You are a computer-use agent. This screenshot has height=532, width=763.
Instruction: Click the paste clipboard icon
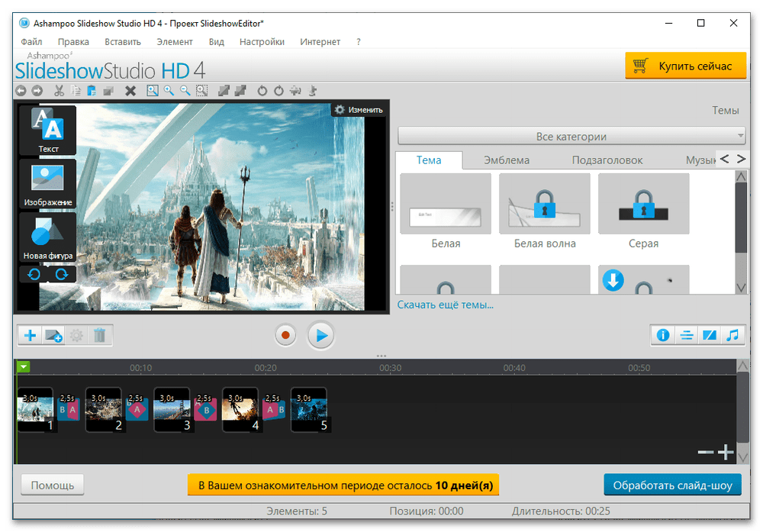coord(92,91)
